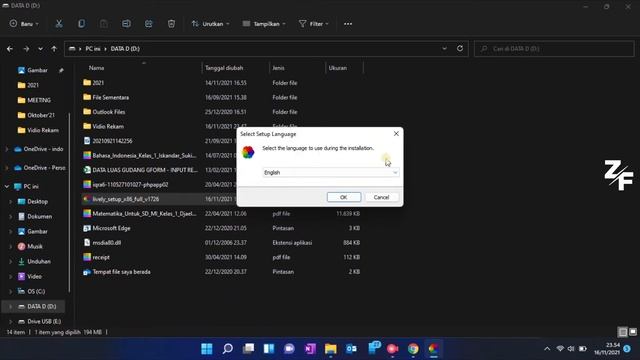Expand the OneDrive - indo node
The image size is (640, 360).
click(7, 149)
